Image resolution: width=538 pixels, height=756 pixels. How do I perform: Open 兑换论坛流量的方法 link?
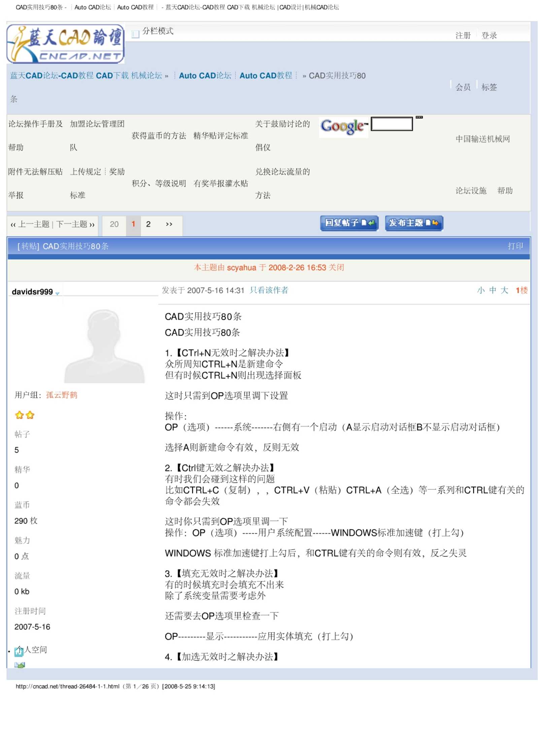[282, 183]
